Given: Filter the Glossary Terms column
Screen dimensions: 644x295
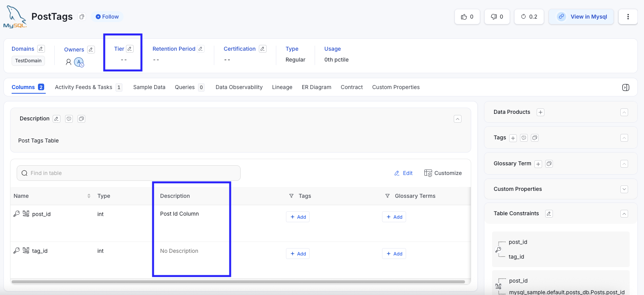Looking at the screenshot, I should tap(387, 196).
